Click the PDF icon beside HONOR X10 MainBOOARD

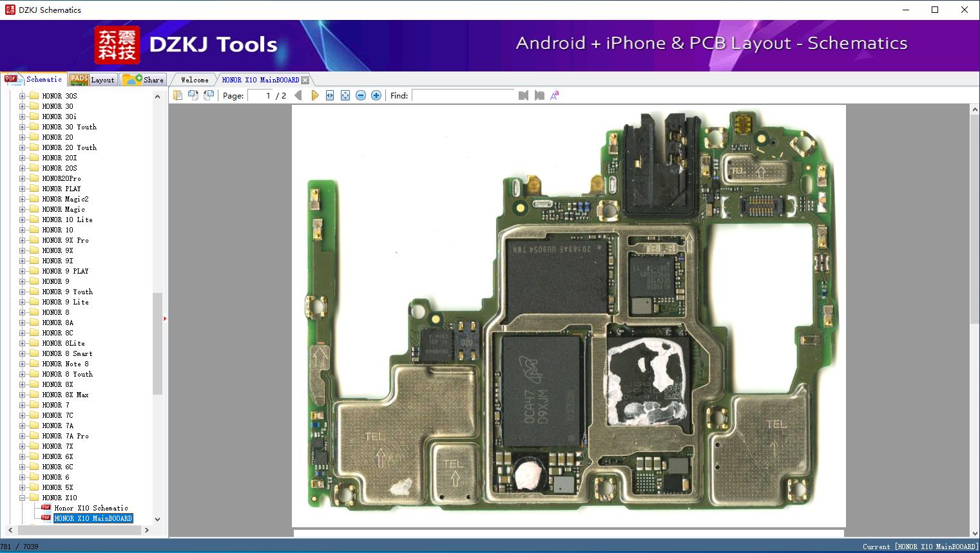[46, 518]
